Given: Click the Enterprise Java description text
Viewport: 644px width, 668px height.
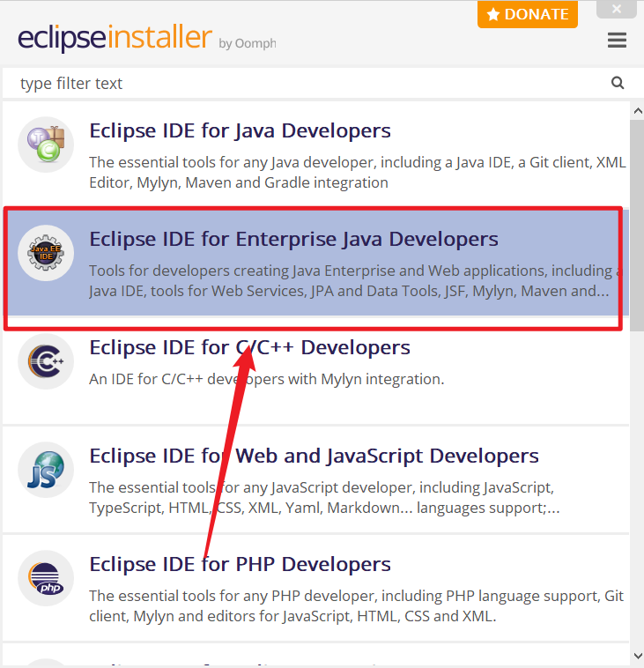Looking at the screenshot, I should pyautogui.click(x=356, y=281).
